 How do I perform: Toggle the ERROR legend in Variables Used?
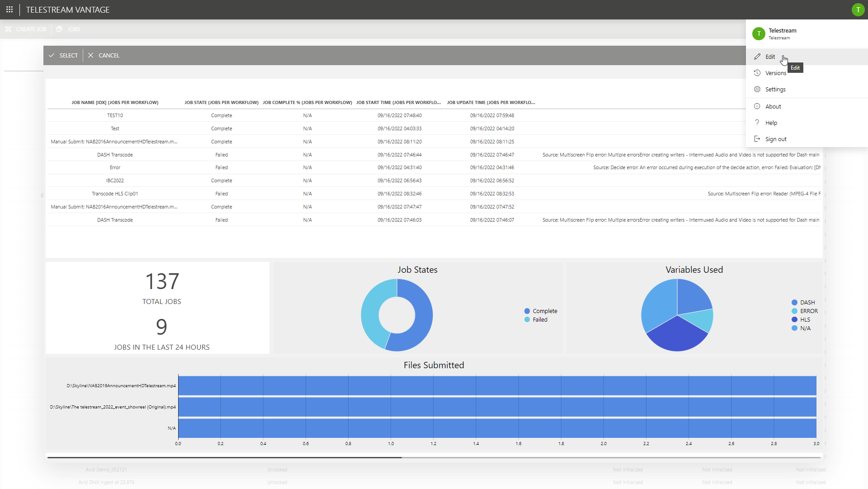tap(805, 311)
